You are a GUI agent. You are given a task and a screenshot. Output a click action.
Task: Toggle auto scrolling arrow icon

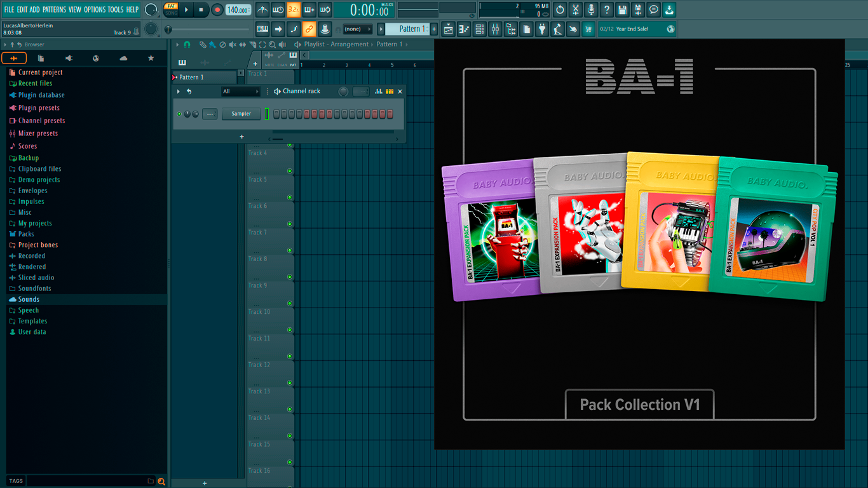278,29
